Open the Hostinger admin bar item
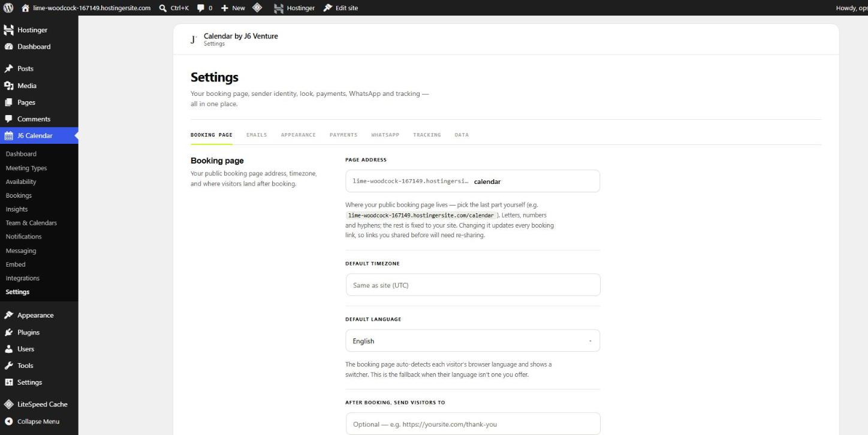Viewport: 868px width, 435px height. pos(294,8)
